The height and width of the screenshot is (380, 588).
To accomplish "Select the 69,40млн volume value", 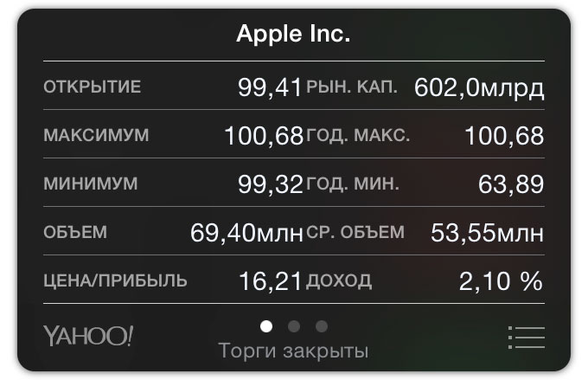I will click(246, 232).
